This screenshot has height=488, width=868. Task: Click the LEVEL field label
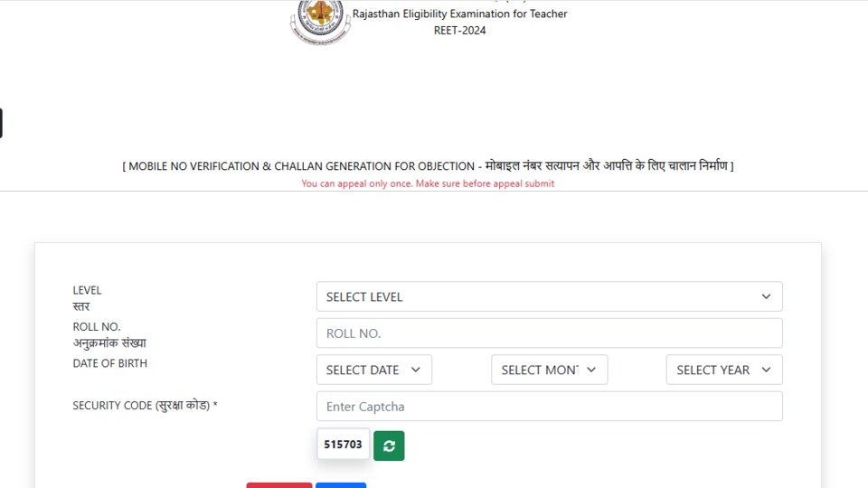(87, 297)
